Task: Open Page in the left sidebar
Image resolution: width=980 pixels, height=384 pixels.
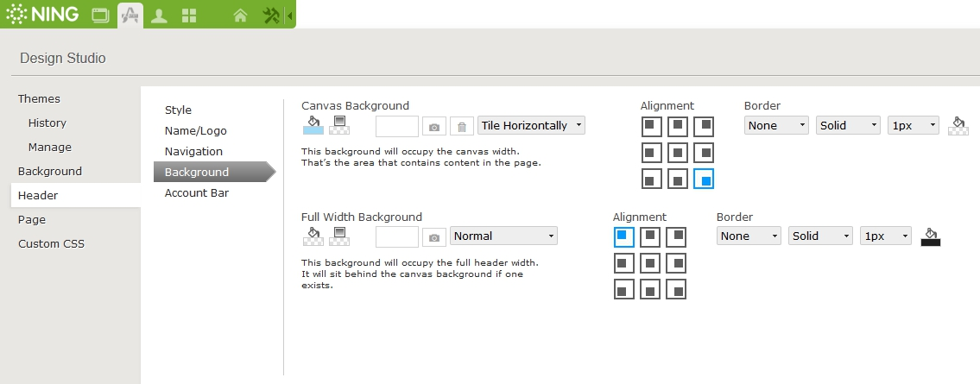Action: pos(31,220)
